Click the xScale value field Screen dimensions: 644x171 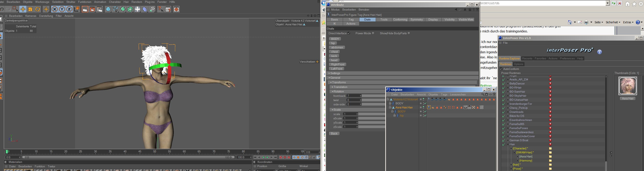tap(351, 118)
